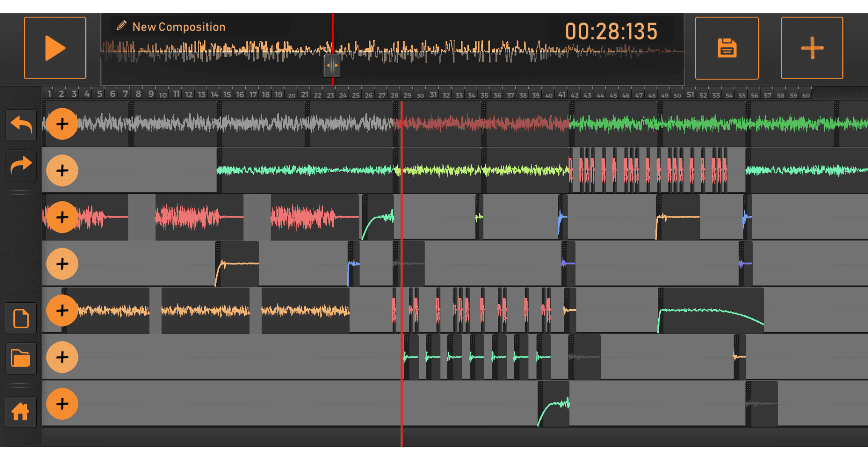Image resolution: width=868 pixels, height=460 pixels.
Task: Click the 00:28:135 time display
Action: (611, 32)
